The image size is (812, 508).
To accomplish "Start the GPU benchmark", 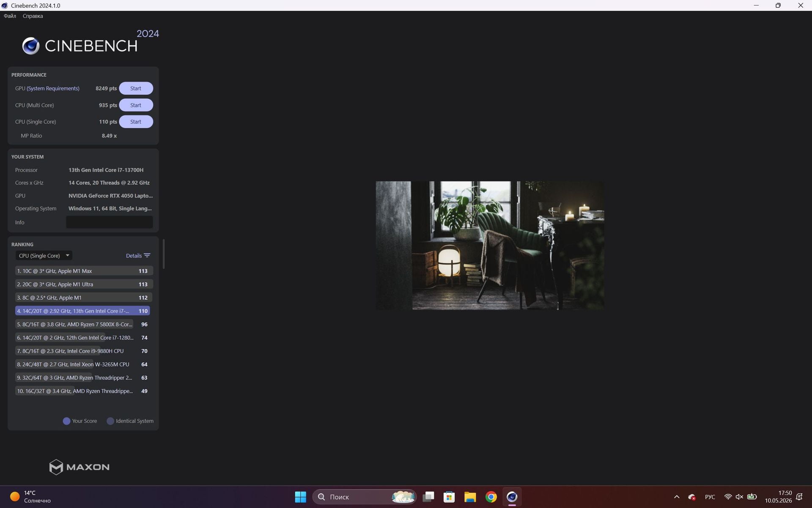I will [136, 88].
